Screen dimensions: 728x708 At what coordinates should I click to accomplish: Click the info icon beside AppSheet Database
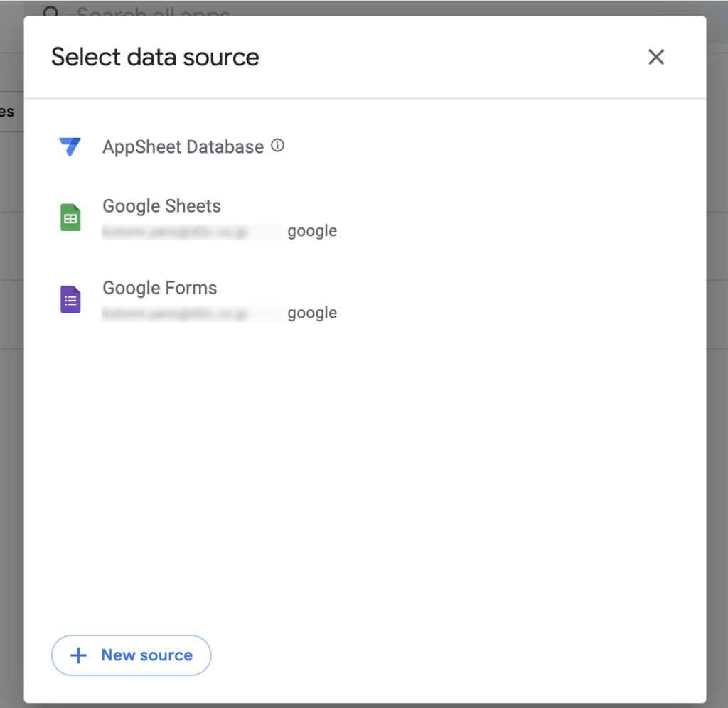pyautogui.click(x=278, y=146)
